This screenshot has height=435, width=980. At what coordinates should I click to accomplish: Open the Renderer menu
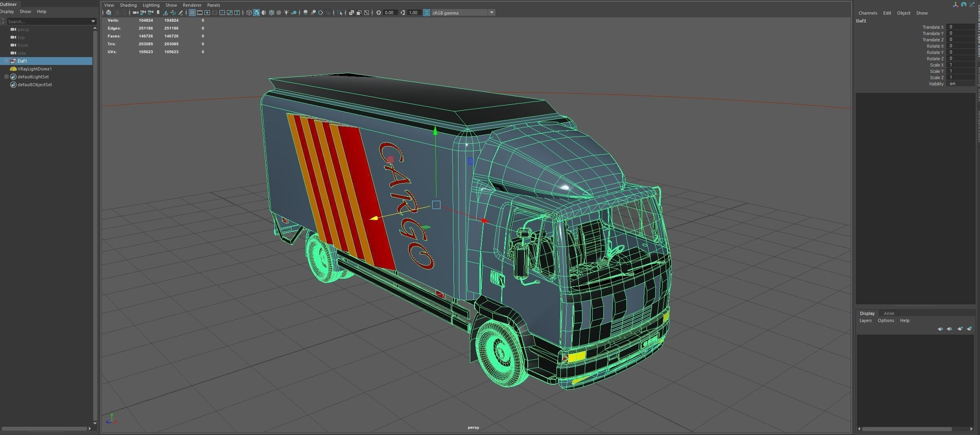(x=192, y=5)
